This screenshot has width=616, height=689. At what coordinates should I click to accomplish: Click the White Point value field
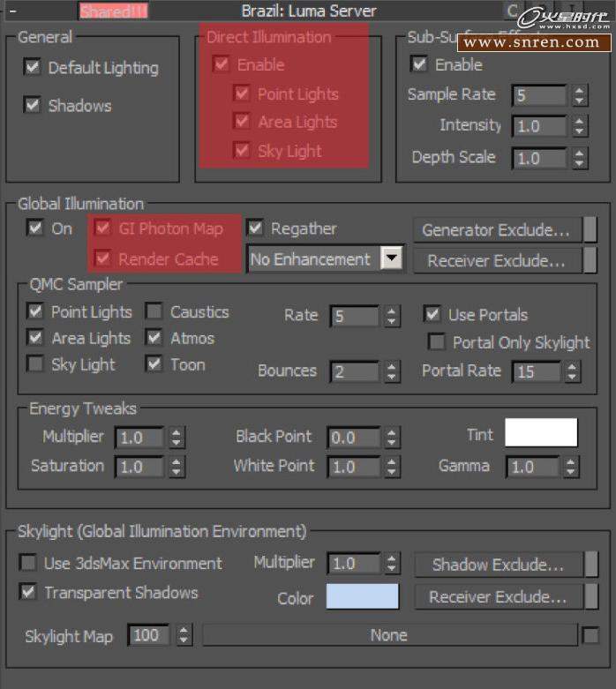(354, 467)
